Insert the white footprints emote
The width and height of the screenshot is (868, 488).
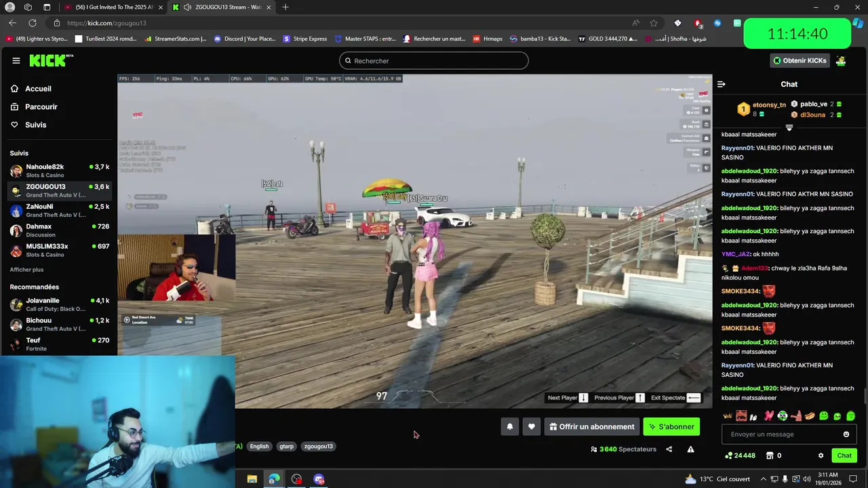pos(753,417)
